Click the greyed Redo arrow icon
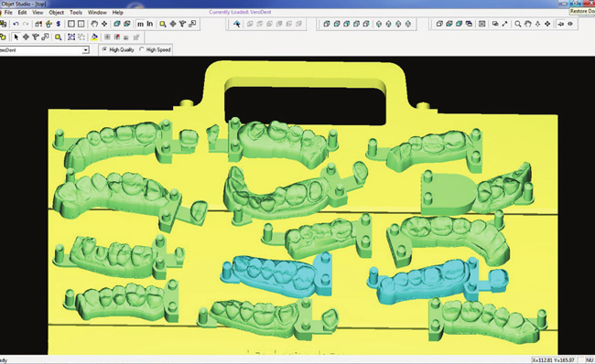 pyautogui.click(x=26, y=24)
